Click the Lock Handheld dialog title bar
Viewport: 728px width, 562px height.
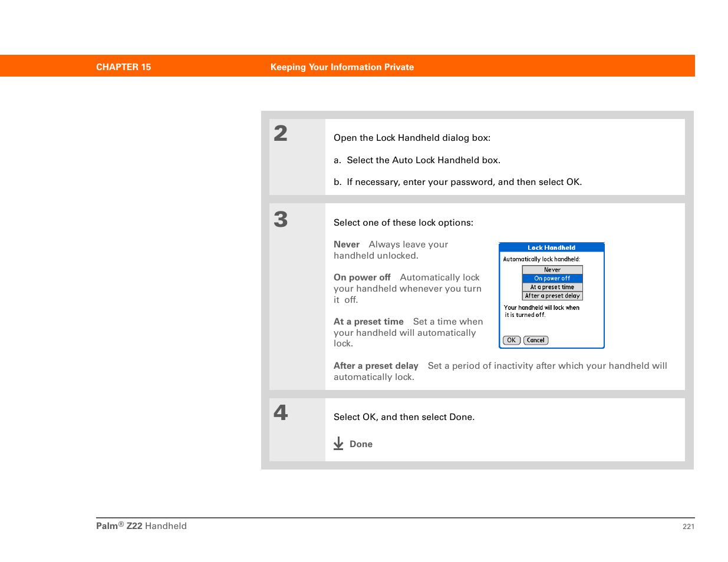[x=552, y=247]
